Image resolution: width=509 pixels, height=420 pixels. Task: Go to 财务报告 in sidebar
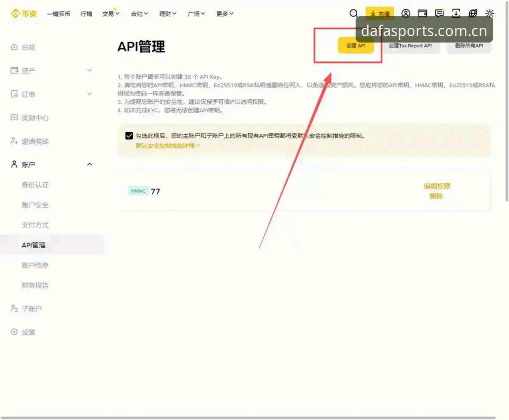point(35,286)
